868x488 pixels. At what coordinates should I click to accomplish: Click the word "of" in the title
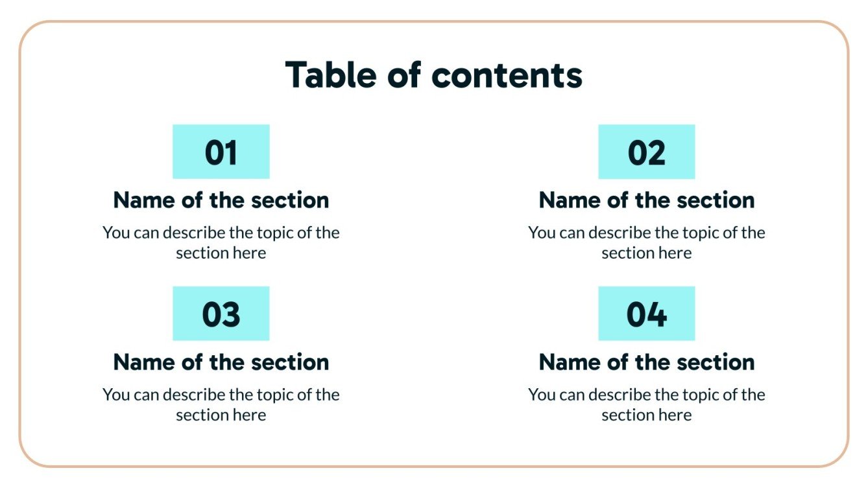coord(404,75)
